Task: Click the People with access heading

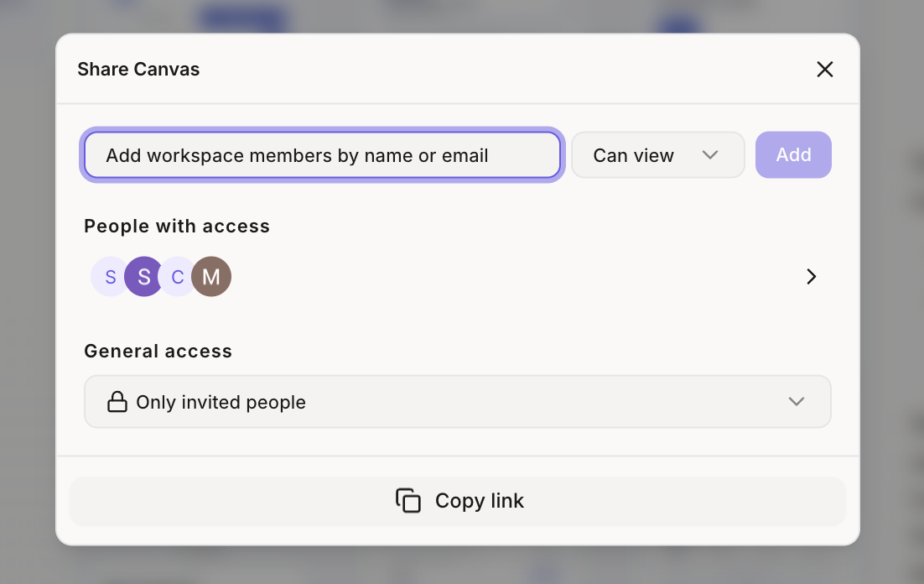Action: click(x=177, y=226)
